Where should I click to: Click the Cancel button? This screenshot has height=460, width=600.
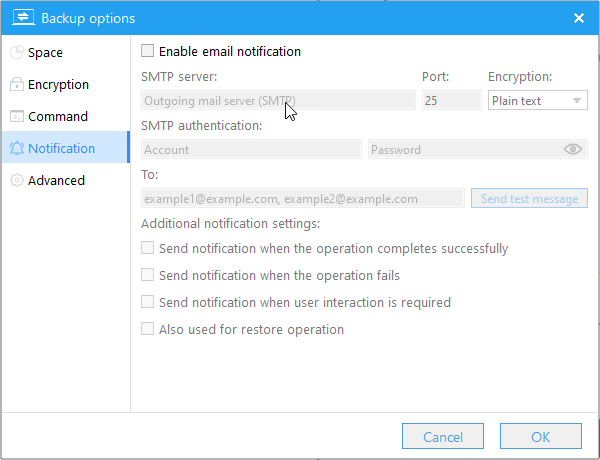(x=443, y=436)
